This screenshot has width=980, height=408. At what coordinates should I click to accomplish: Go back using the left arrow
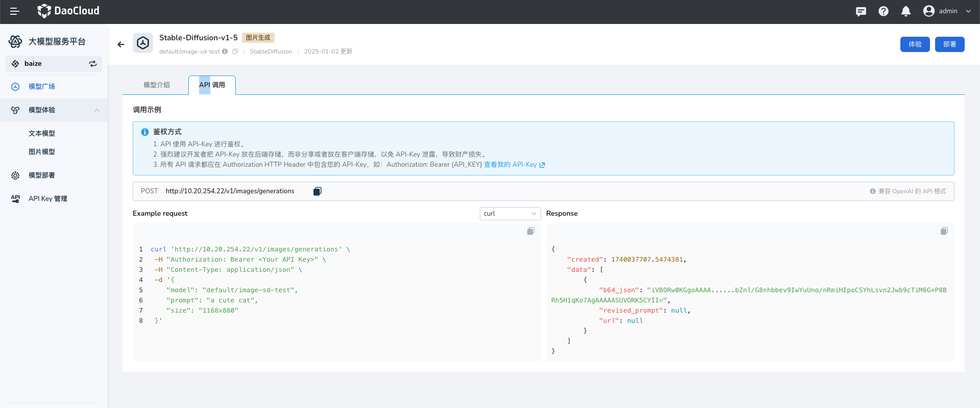click(121, 44)
